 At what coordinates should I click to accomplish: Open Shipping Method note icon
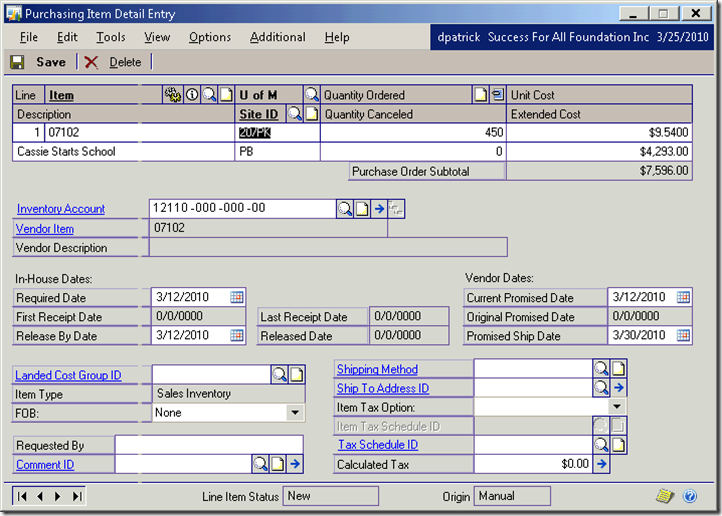618,369
